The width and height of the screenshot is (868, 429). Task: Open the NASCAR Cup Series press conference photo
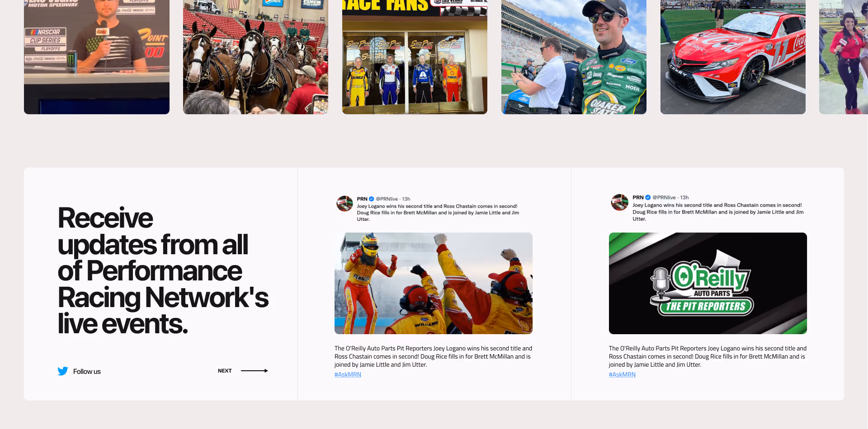pyautogui.click(x=97, y=57)
